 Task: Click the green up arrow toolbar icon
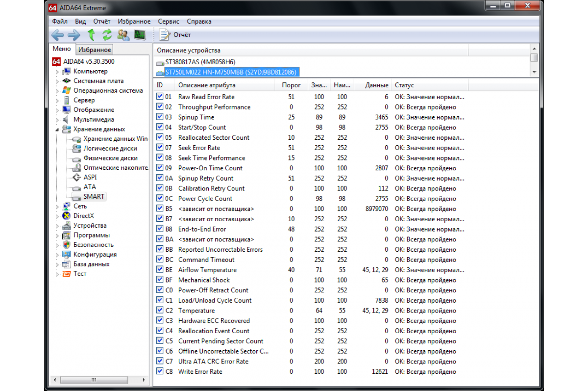[x=91, y=35]
